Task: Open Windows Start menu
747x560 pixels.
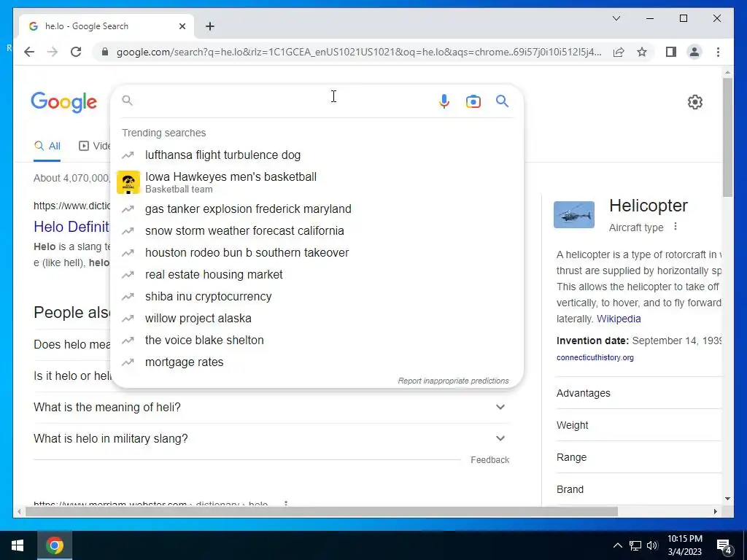Action: tap(18, 545)
